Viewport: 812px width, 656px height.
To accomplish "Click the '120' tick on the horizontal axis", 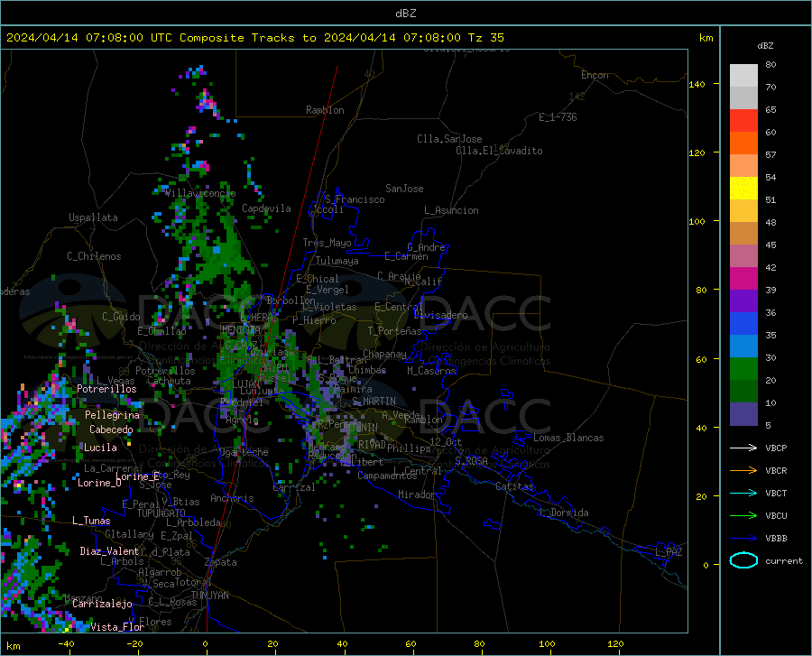I will point(615,643).
